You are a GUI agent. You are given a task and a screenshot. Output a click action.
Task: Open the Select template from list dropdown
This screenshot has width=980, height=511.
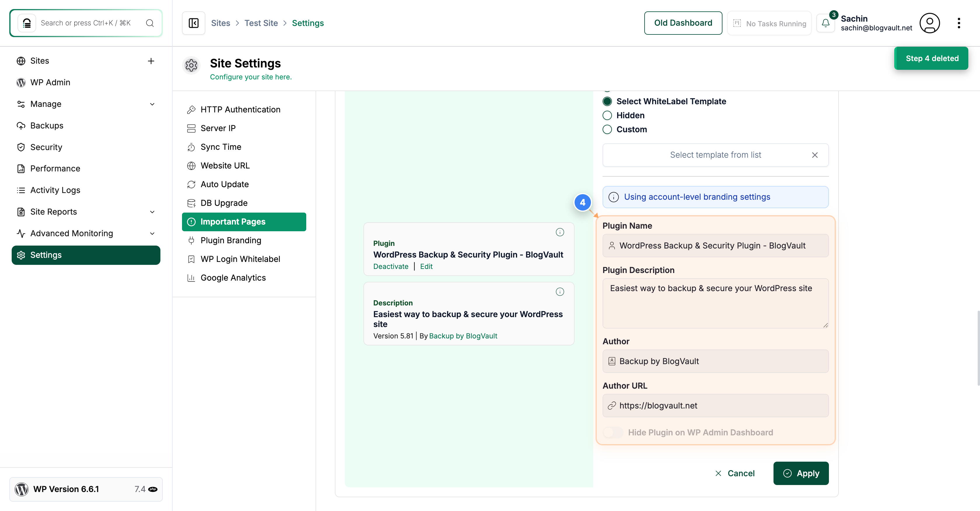click(715, 154)
